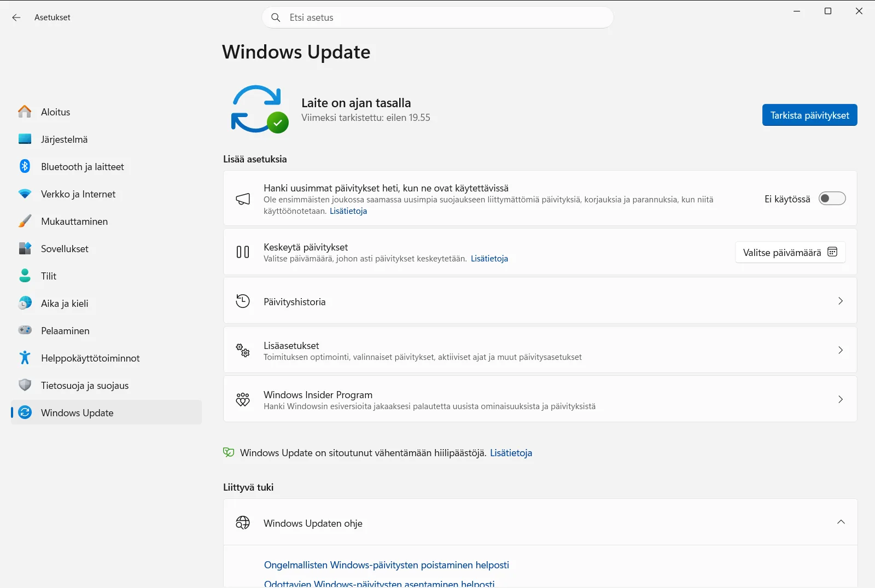Screen dimensions: 875x588
Task: Click the Tarkista päivitykset button
Action: click(x=809, y=115)
